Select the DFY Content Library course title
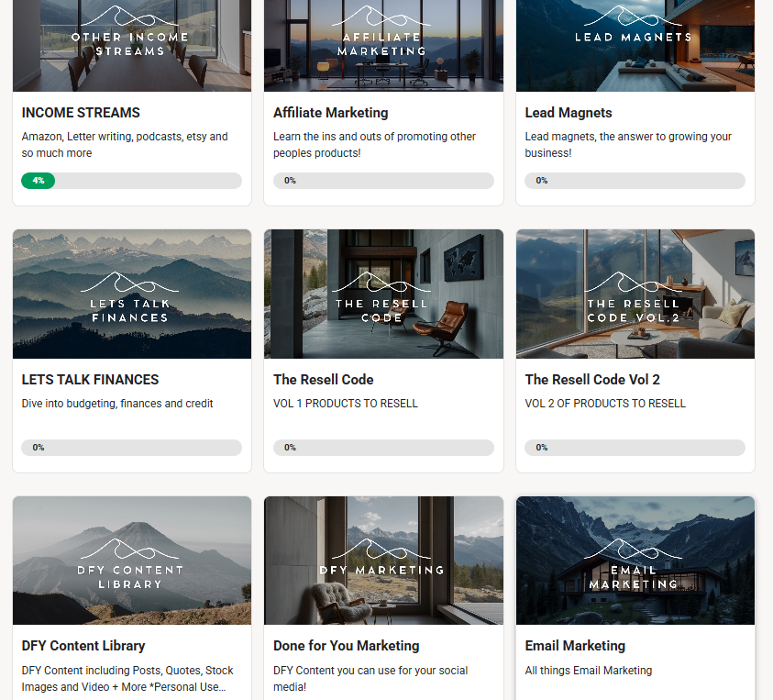The height and width of the screenshot is (700, 773). point(83,645)
